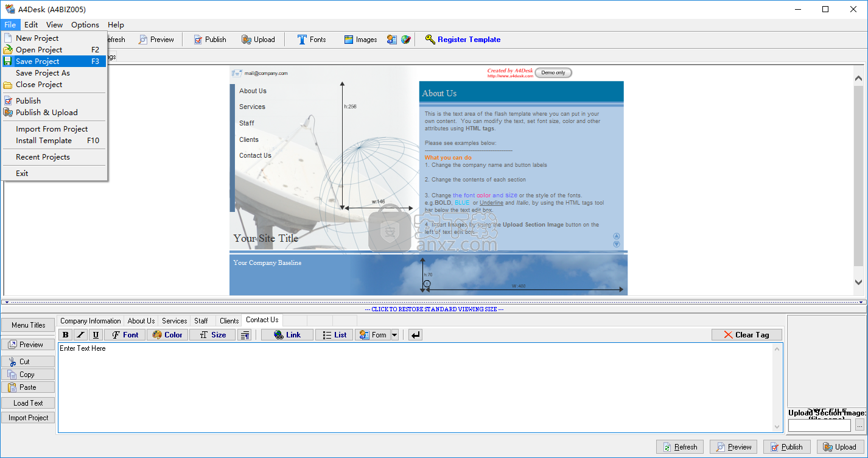Viewport: 868px width, 458px height.
Task: Click the Clear Tag button
Action: pos(747,335)
